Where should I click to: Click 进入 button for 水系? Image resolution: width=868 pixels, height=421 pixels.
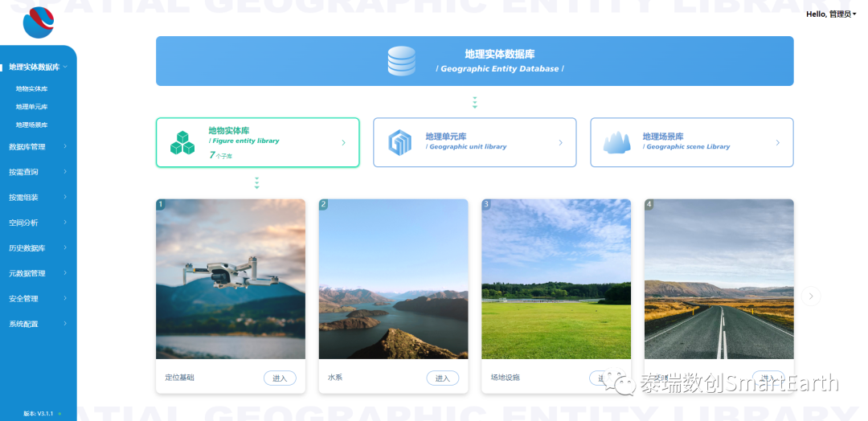tap(442, 378)
